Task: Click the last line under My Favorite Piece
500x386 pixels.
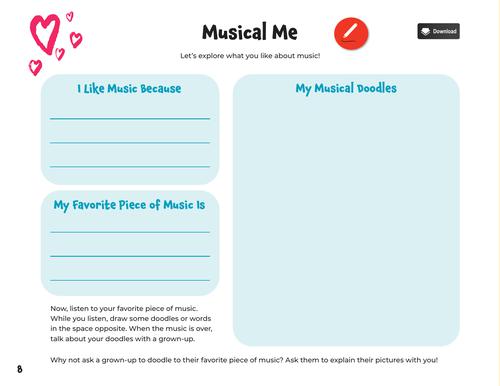Action: coord(130,280)
